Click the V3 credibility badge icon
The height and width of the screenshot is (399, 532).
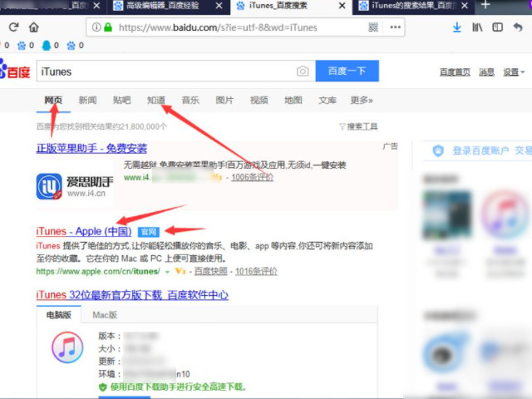point(180,271)
